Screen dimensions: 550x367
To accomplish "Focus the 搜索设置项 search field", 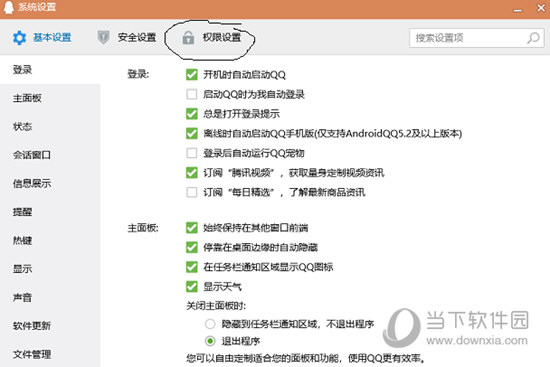I will (x=476, y=38).
